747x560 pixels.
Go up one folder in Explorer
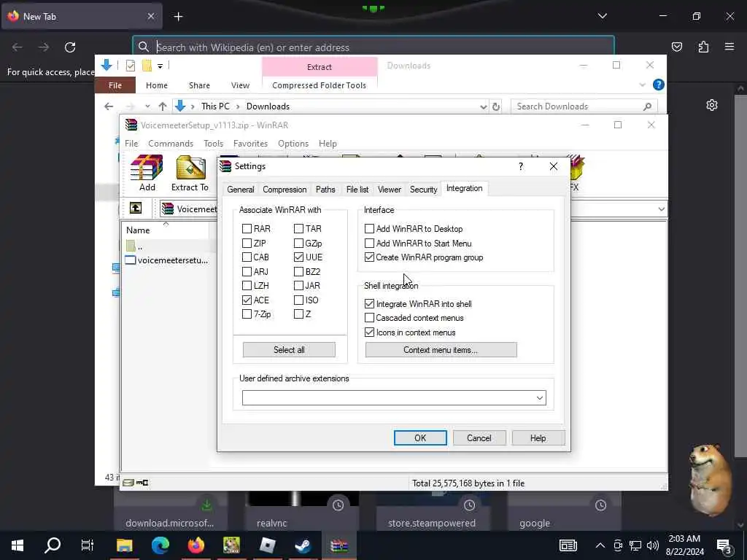tap(163, 106)
